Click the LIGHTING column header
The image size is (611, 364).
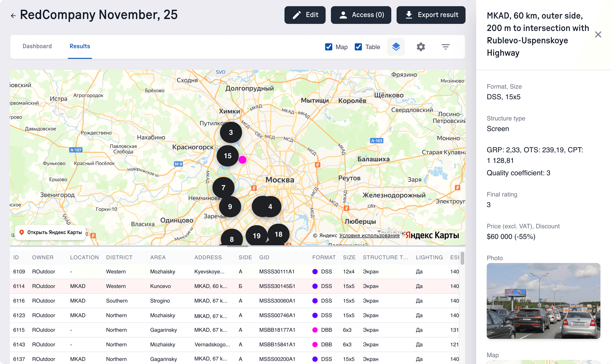pyautogui.click(x=429, y=257)
